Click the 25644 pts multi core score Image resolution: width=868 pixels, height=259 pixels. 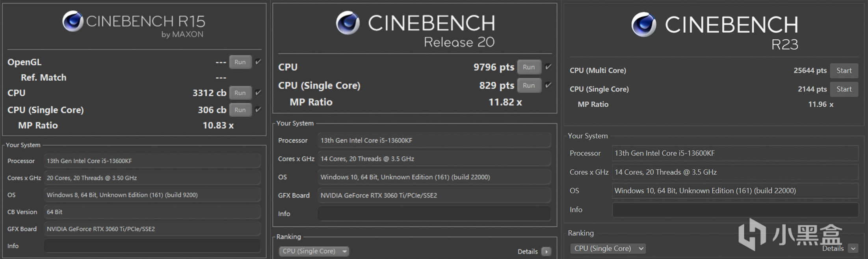pyautogui.click(x=810, y=70)
